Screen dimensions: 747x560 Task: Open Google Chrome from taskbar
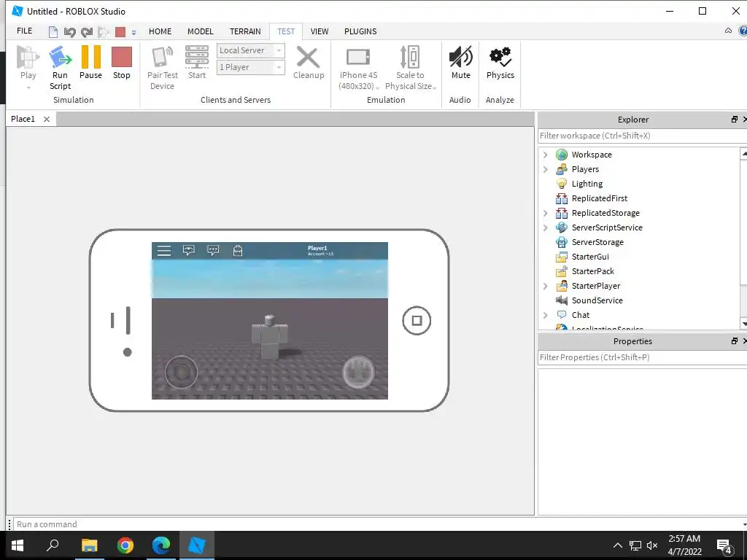tap(125, 545)
